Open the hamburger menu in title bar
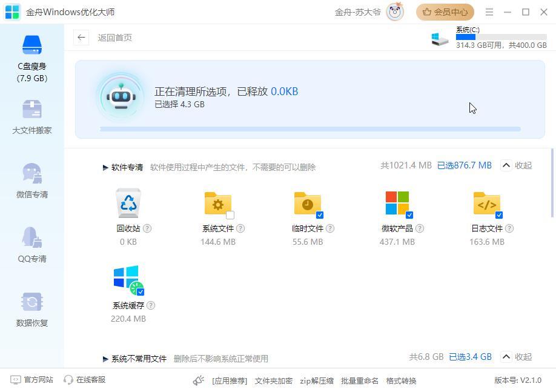Screen dimensions: 556x392 coord(489,12)
